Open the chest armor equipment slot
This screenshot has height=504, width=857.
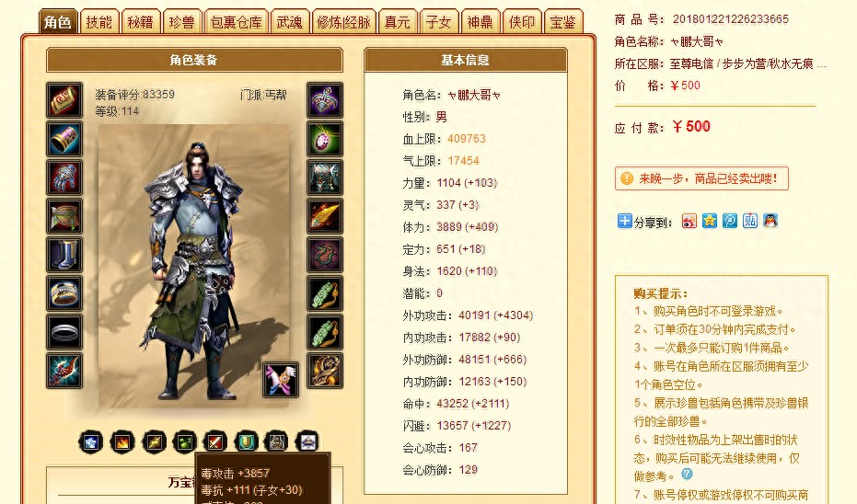325,178
